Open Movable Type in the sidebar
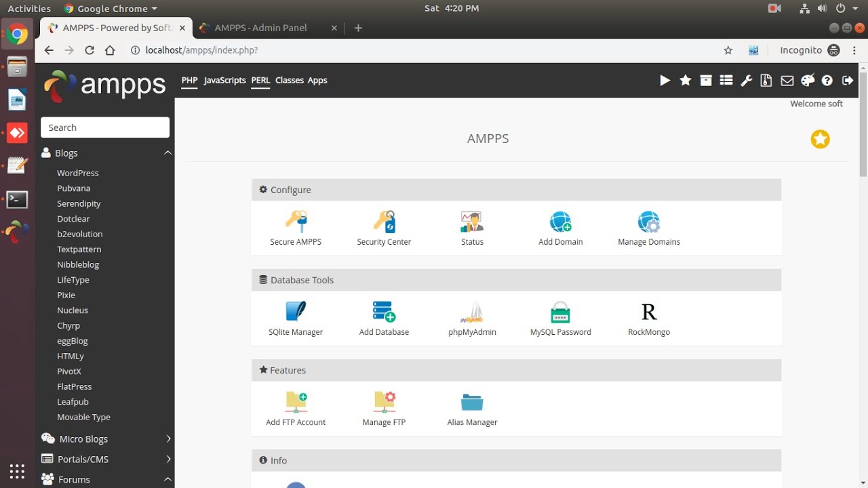The image size is (868, 488). (x=83, y=418)
